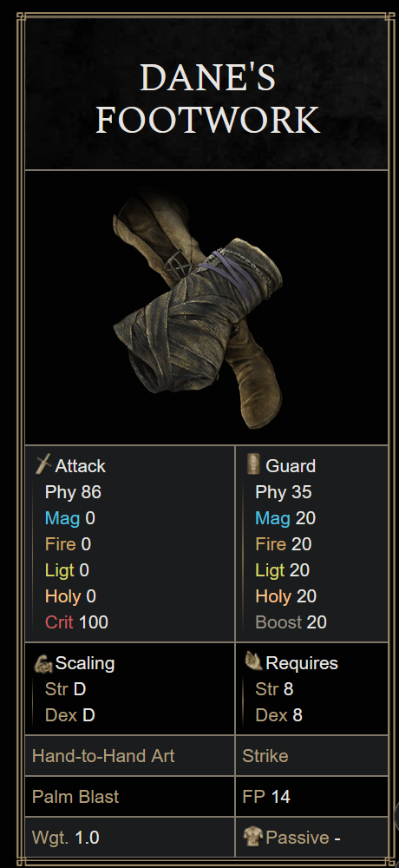The width and height of the screenshot is (399, 868).
Task: Click the Crit attack stat label
Action: point(59,622)
